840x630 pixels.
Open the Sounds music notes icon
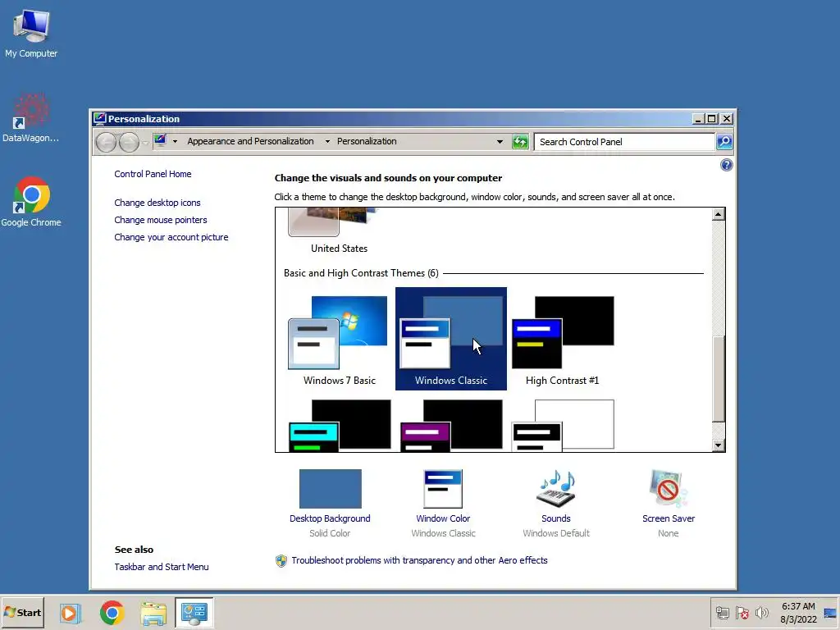click(x=556, y=489)
